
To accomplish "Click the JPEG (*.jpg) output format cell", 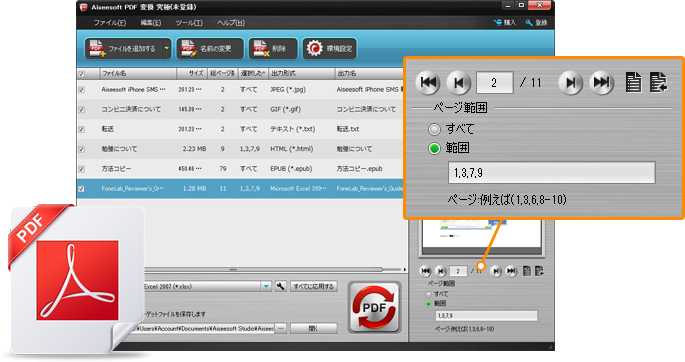I will (288, 90).
